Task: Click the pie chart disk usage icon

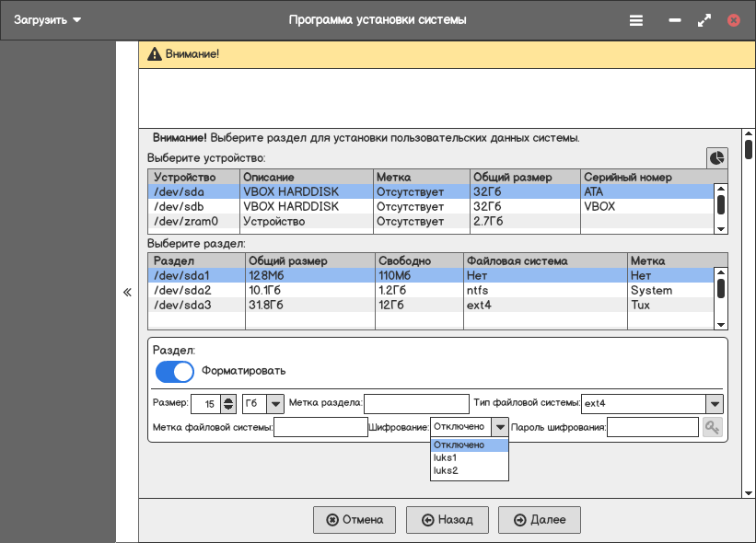Action: click(x=716, y=158)
